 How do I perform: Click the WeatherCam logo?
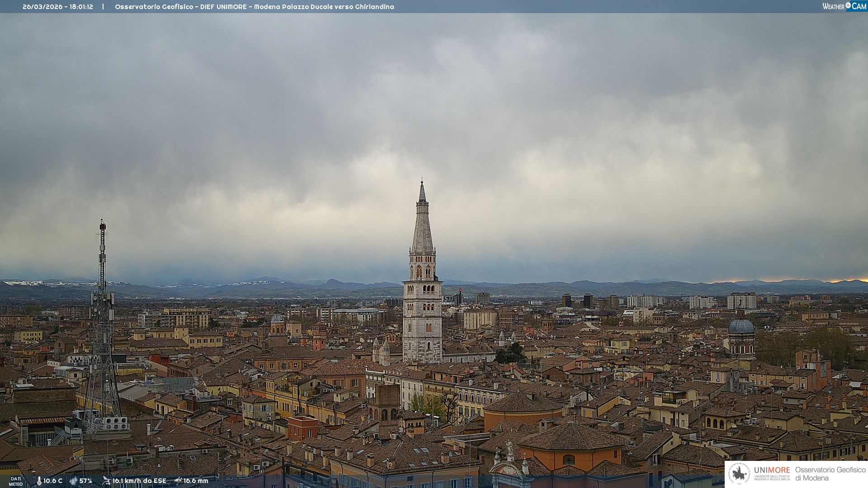(844, 6)
